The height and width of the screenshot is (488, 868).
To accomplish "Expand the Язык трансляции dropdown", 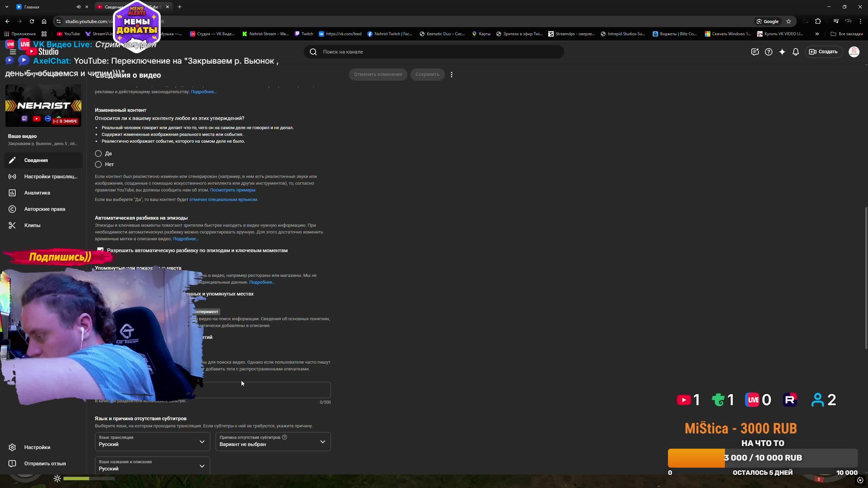I will point(152,442).
